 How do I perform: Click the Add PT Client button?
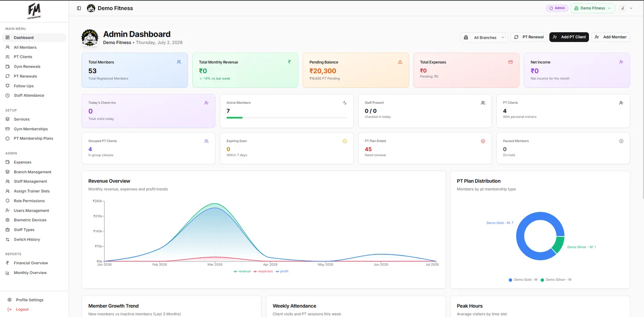click(569, 37)
